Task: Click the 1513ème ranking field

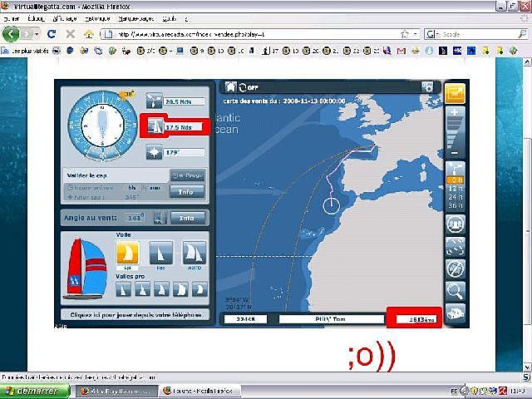Action: pyautogui.click(x=416, y=319)
